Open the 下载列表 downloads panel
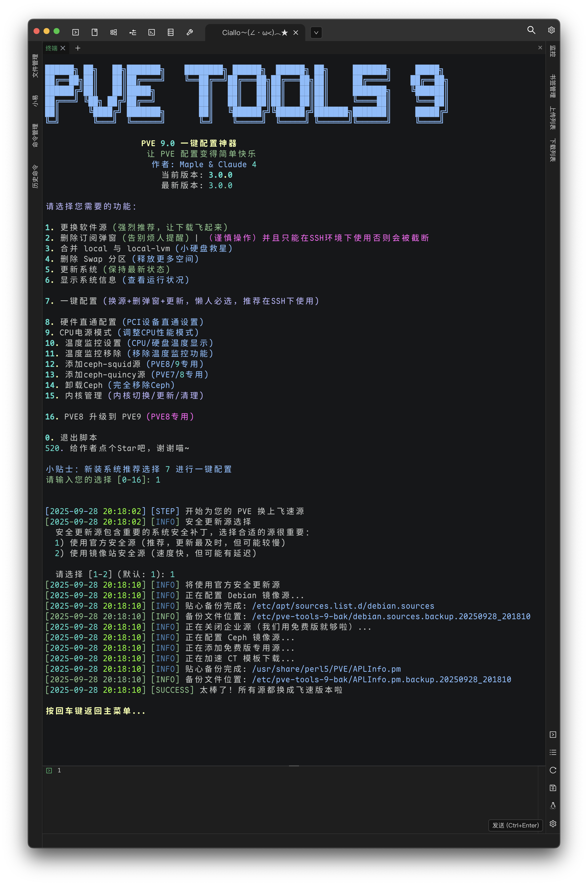 pyautogui.click(x=553, y=150)
